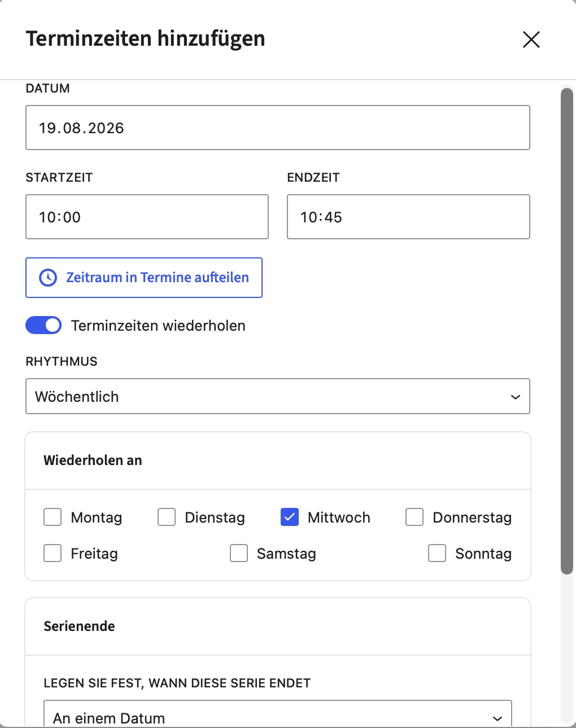Click LEGEN SIE FEST, WANN DIESE SERIE ENDET

pyautogui.click(x=177, y=683)
